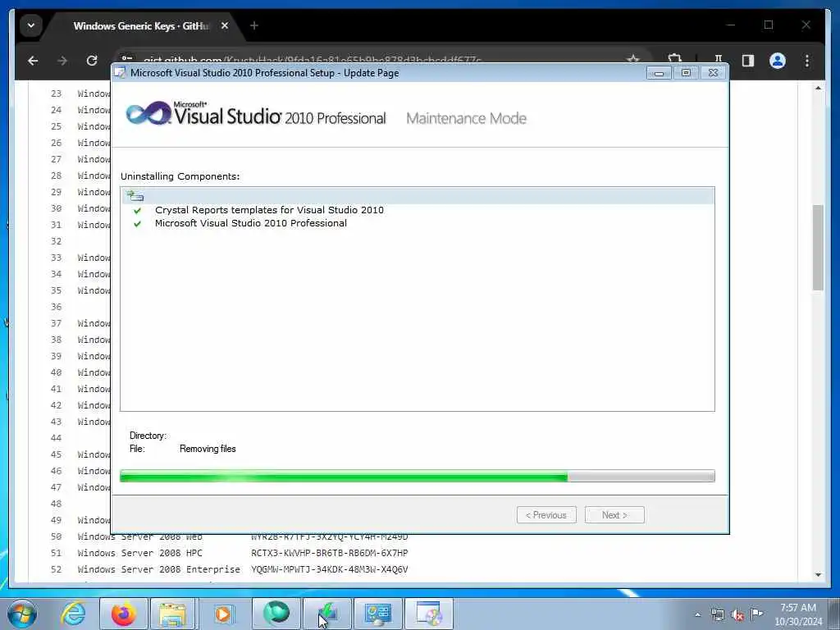Click the Chrome address bar URL
Image resolution: width=840 pixels, height=630 pixels.
313,60
